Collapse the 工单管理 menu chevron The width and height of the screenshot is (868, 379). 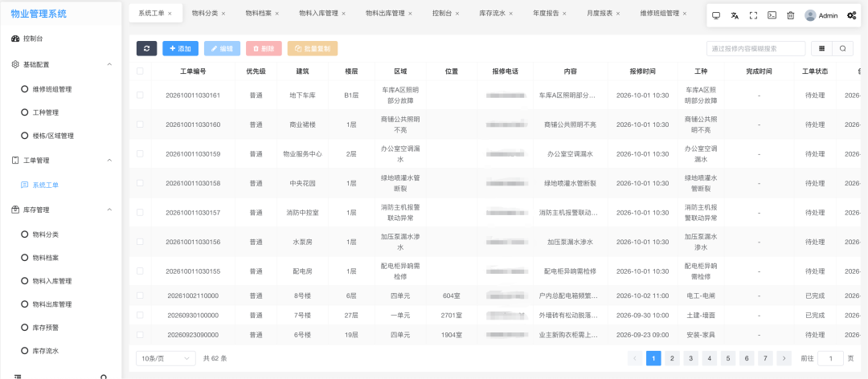tap(109, 161)
